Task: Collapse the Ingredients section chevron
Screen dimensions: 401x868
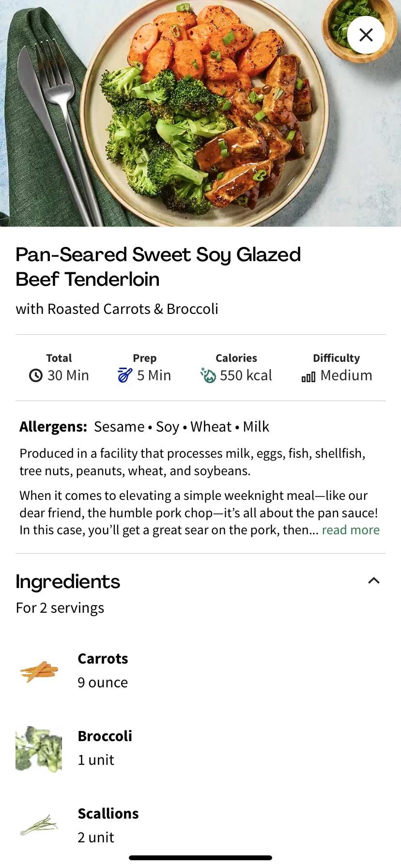Action: tap(374, 580)
